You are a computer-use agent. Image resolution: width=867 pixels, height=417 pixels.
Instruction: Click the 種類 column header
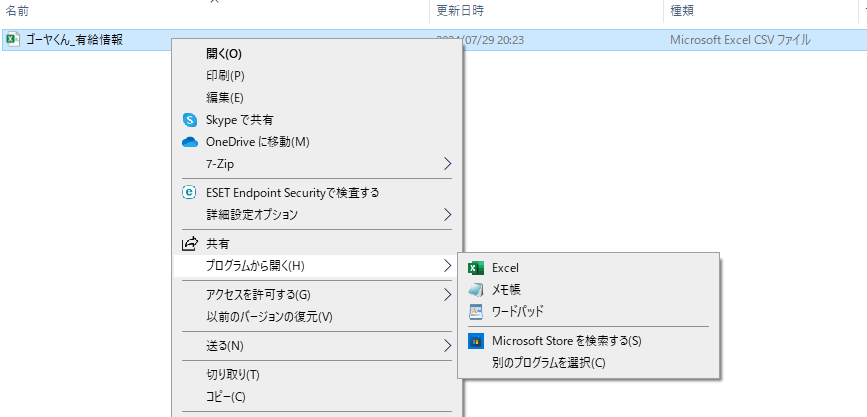[x=682, y=11]
